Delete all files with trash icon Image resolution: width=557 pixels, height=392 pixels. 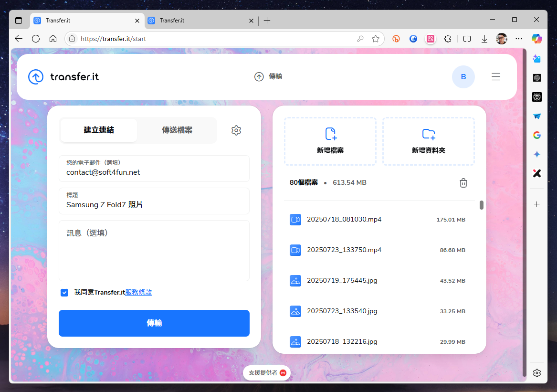[x=463, y=183]
